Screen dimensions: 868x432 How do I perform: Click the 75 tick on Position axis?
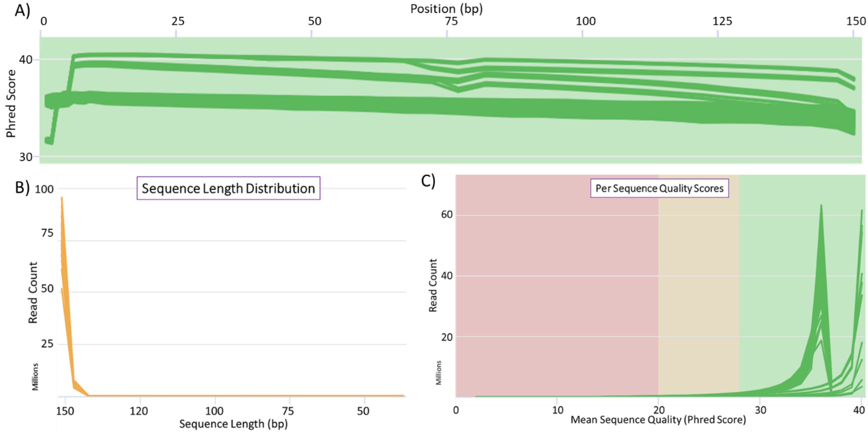(x=452, y=21)
